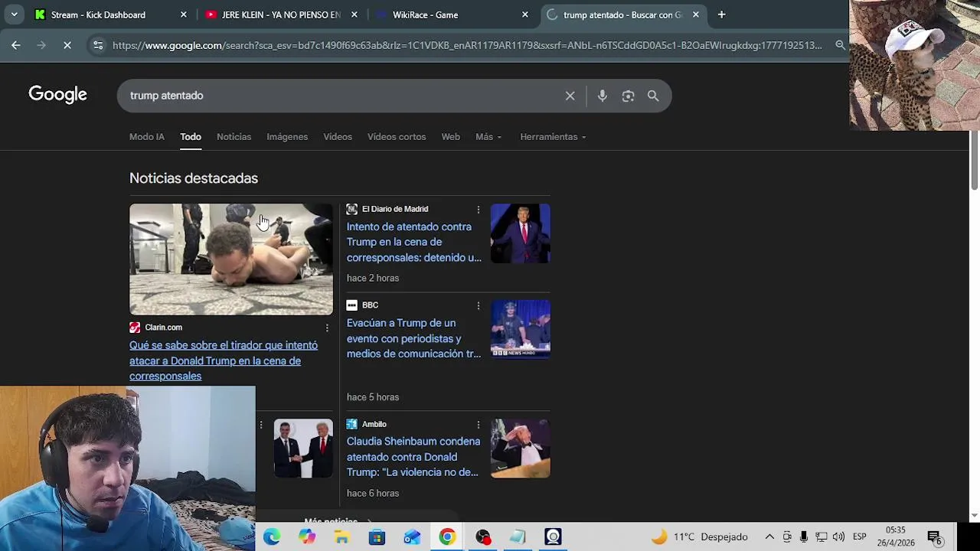
Task: Open Microsoft Store from taskbar
Action: pyautogui.click(x=377, y=537)
